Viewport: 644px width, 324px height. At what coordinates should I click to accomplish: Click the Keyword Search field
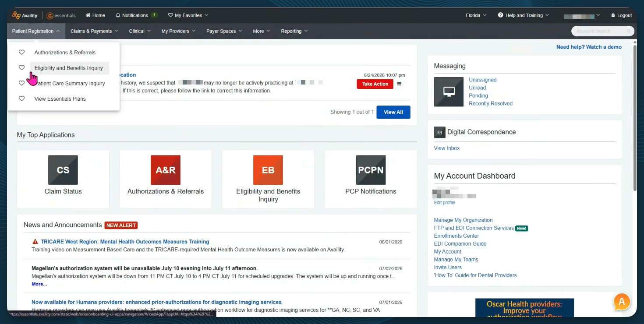click(603, 31)
